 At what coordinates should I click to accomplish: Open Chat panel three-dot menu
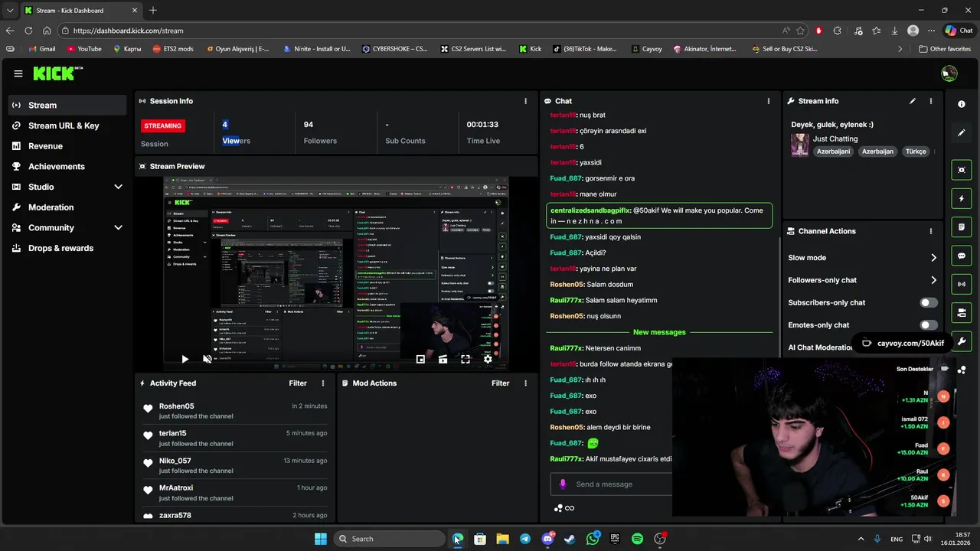point(769,101)
